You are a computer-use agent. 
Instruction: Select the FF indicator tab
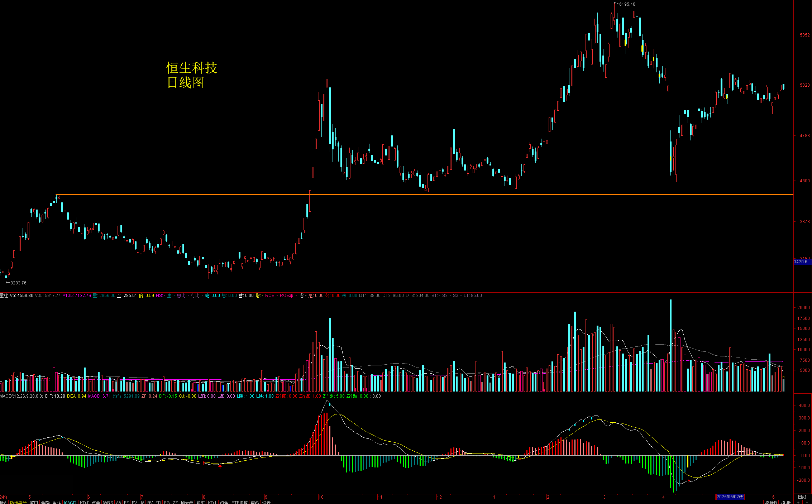[x=126, y=502]
